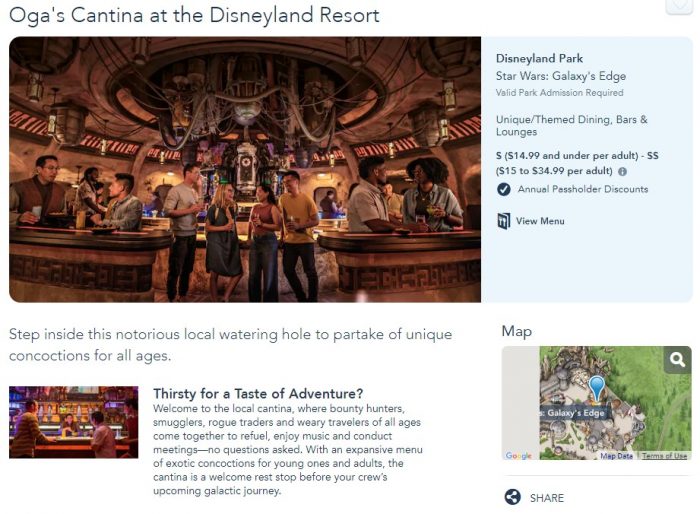The width and height of the screenshot is (700, 514).
Task: Click the Google logo on the map
Action: [x=519, y=456]
